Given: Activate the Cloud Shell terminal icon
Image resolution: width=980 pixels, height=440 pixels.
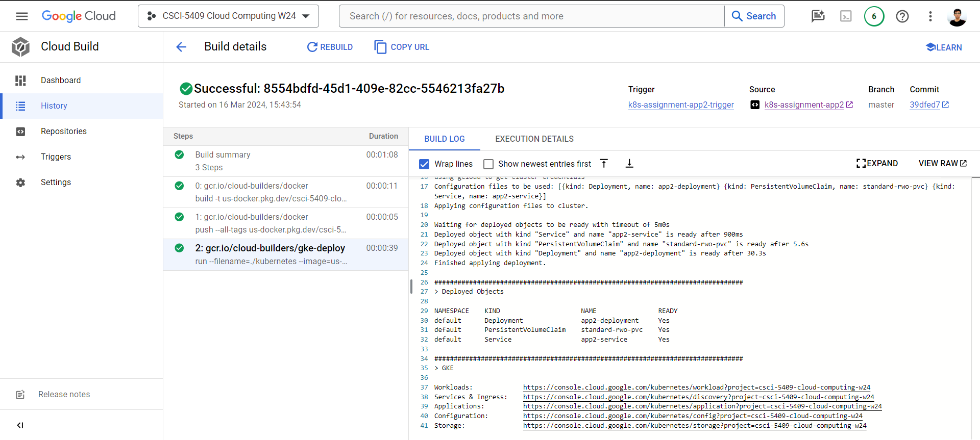Looking at the screenshot, I should coord(846,16).
